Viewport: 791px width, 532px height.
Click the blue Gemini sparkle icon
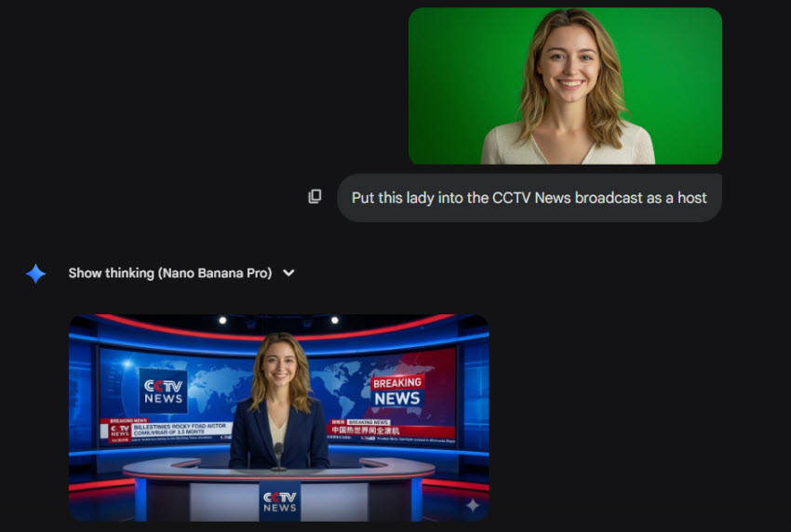(x=35, y=273)
